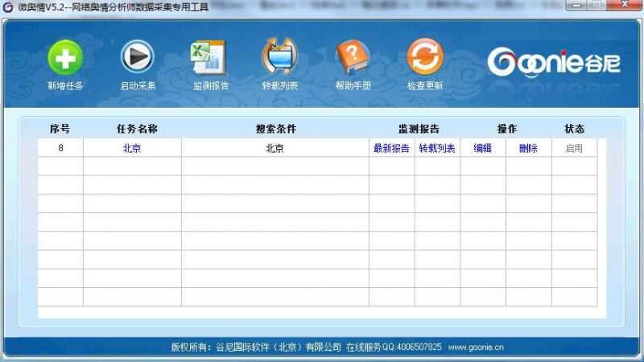
Task: Open the 帮助手册 help book icon
Action: click(x=352, y=56)
